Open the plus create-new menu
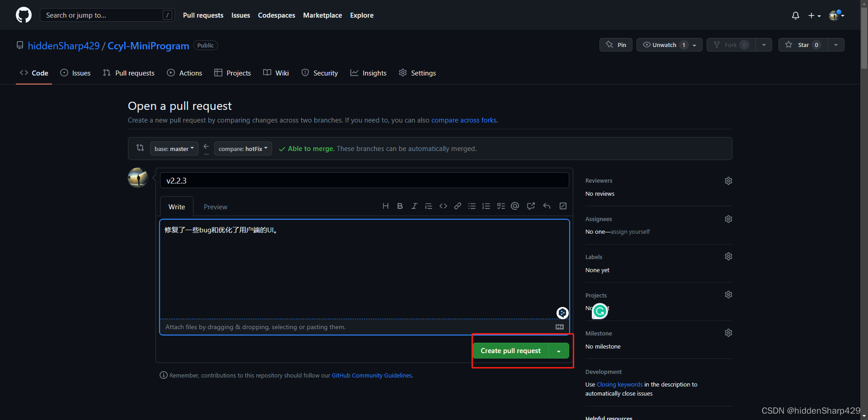The height and width of the screenshot is (420, 868). point(814,15)
